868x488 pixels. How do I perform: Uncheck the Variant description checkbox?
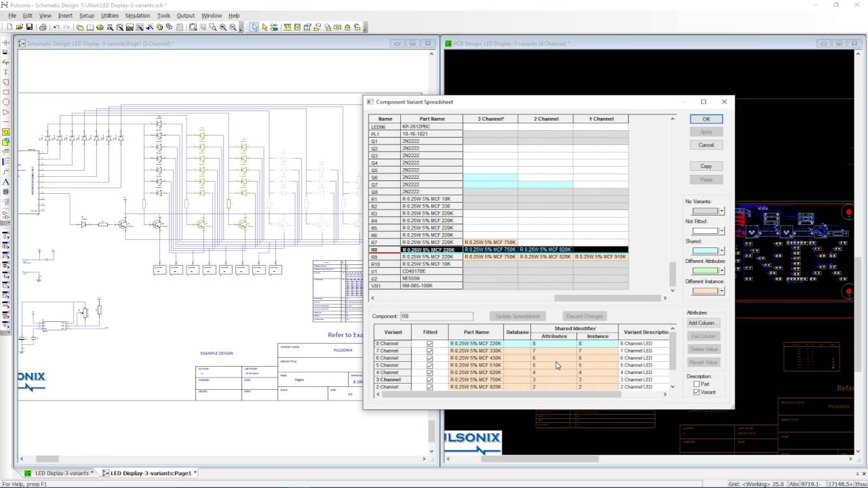pos(696,392)
